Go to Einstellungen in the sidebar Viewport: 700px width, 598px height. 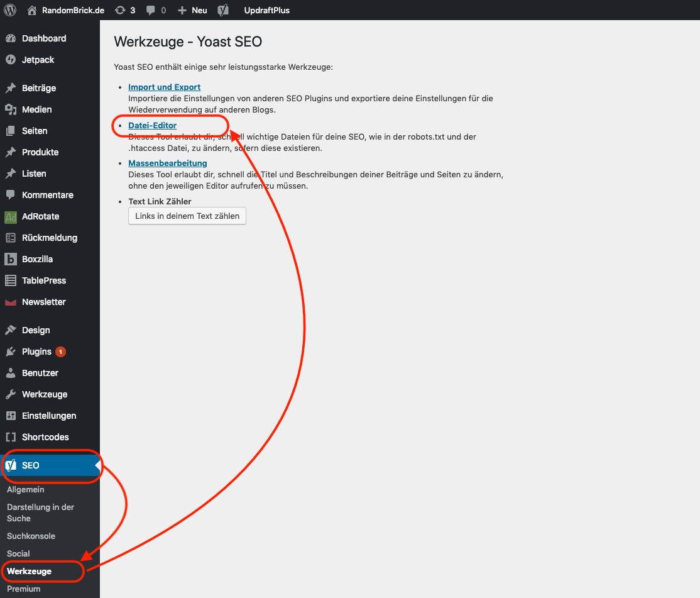point(48,416)
